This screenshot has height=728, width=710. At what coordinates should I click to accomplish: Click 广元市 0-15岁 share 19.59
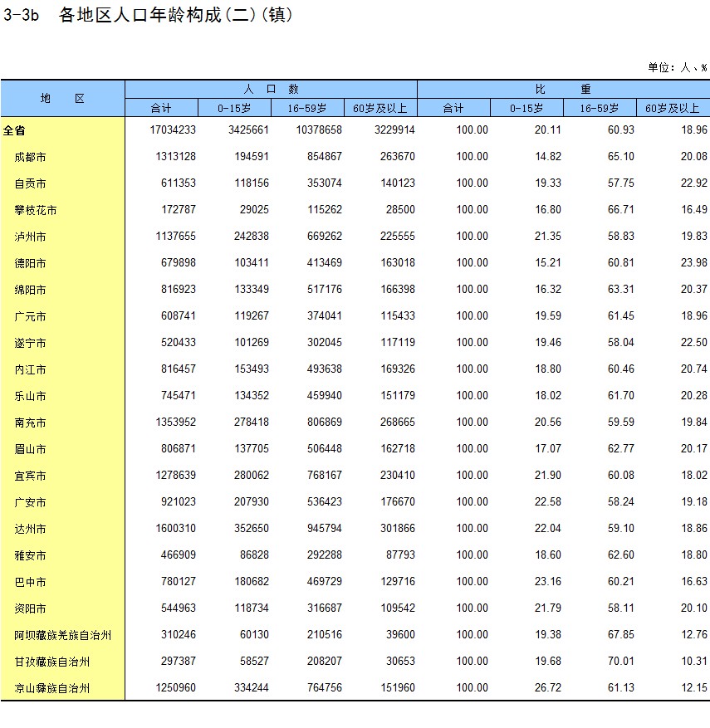(548, 315)
